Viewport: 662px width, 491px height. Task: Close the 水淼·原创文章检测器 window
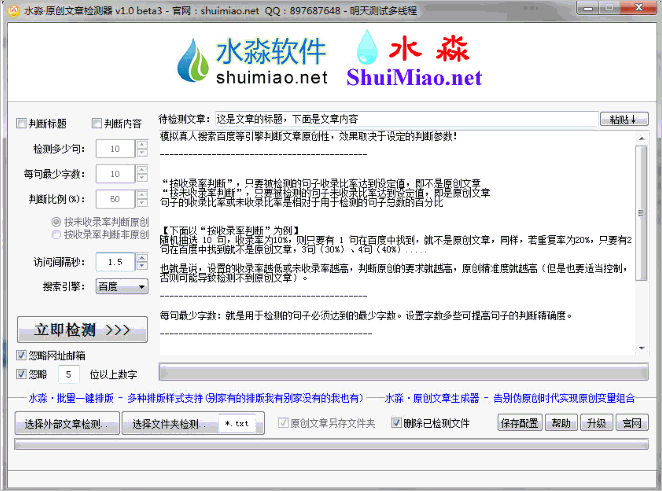point(639,8)
